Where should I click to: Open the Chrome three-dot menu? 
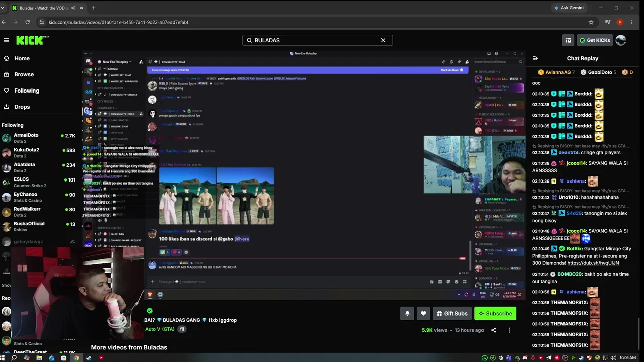pos(632,22)
